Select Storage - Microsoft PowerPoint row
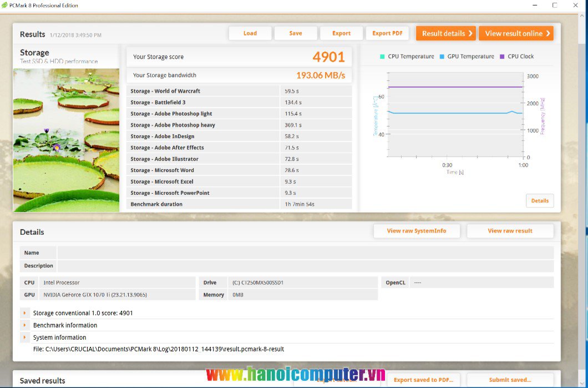 pos(240,193)
